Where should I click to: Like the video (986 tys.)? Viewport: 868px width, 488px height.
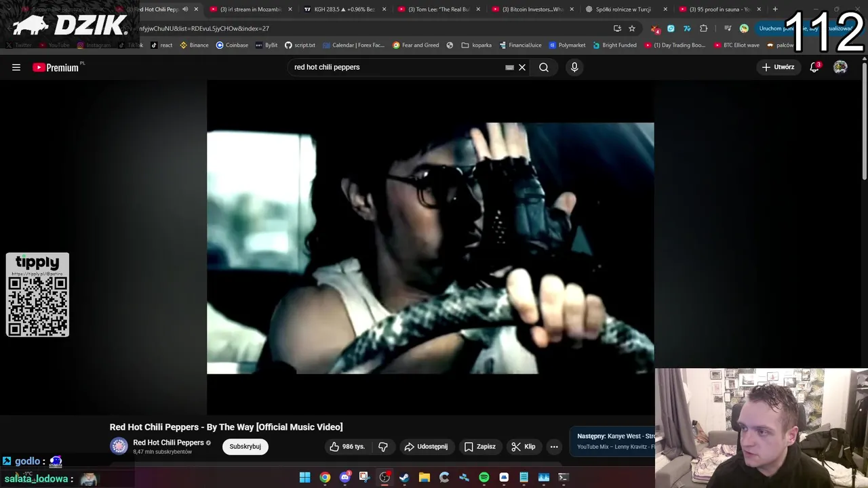(x=347, y=447)
